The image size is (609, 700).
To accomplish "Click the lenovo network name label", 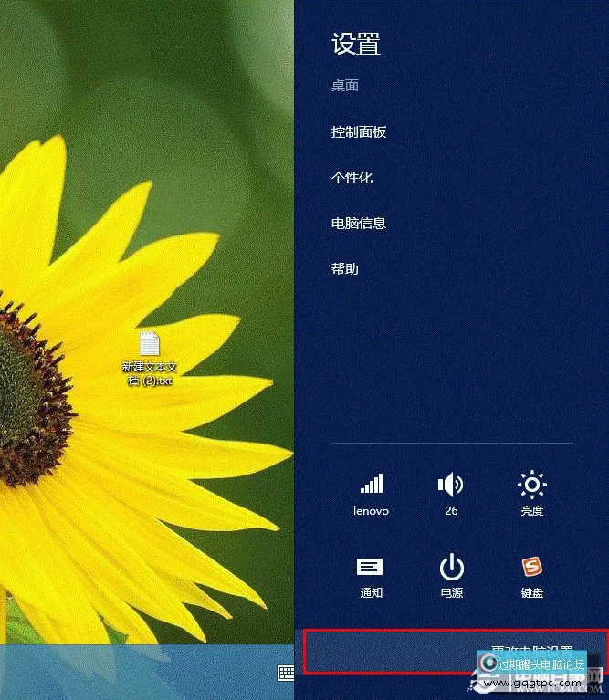I will (x=371, y=511).
